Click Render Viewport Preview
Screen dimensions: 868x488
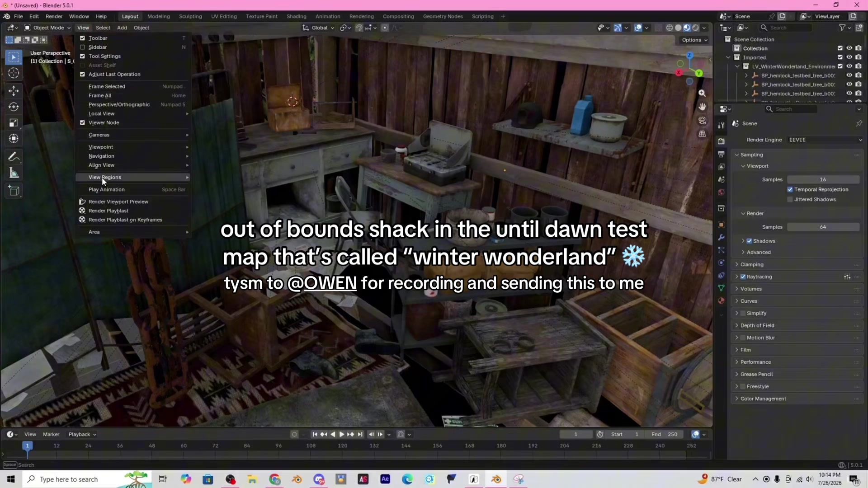coord(133,202)
